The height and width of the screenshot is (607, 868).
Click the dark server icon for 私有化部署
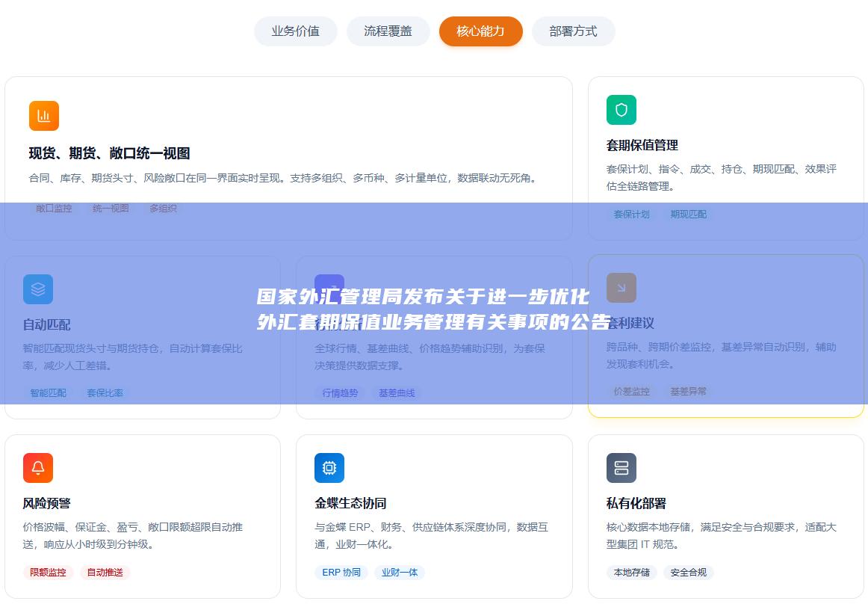point(621,468)
